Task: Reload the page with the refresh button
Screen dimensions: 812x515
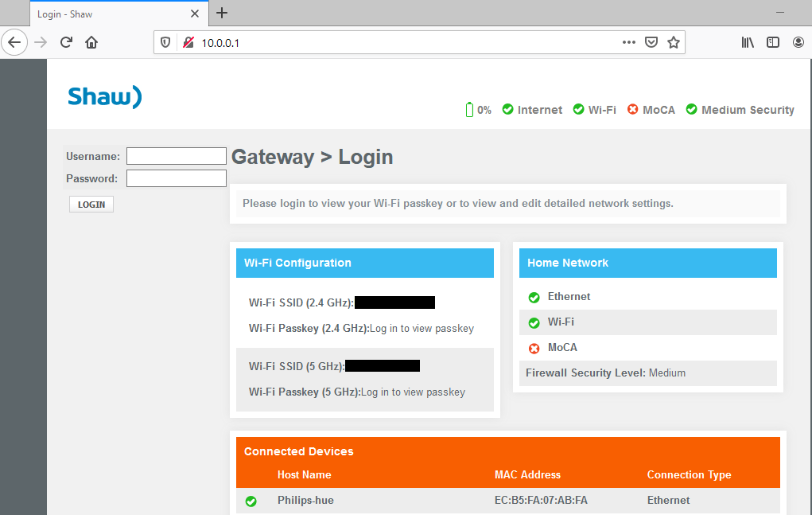Action: pos(67,42)
